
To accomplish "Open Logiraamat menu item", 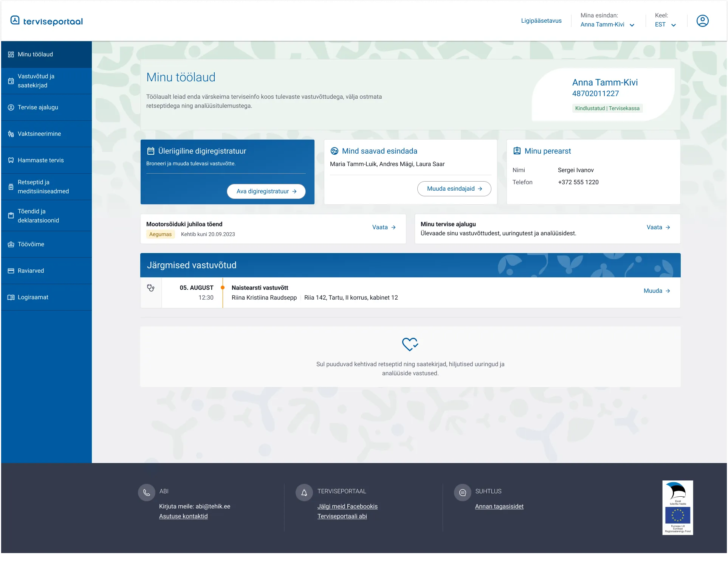I will pyautogui.click(x=46, y=297).
